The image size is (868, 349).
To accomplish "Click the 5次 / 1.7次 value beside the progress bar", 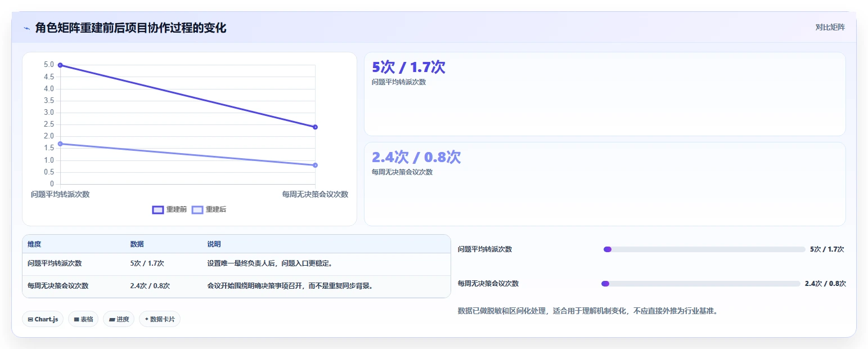I will click(x=827, y=249).
